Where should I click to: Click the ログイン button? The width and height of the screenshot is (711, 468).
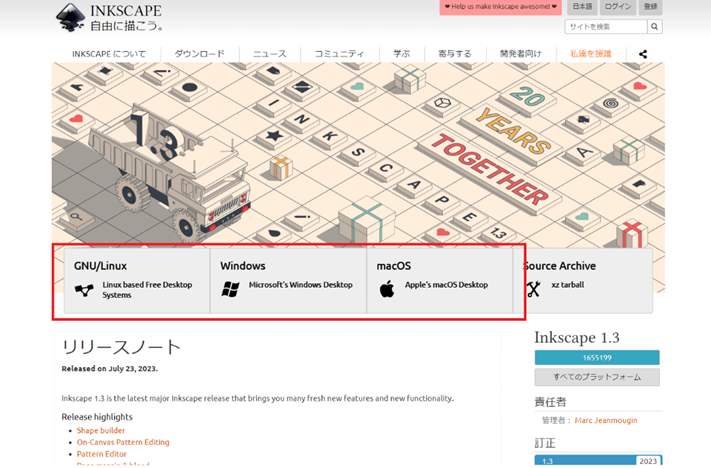coord(618,7)
